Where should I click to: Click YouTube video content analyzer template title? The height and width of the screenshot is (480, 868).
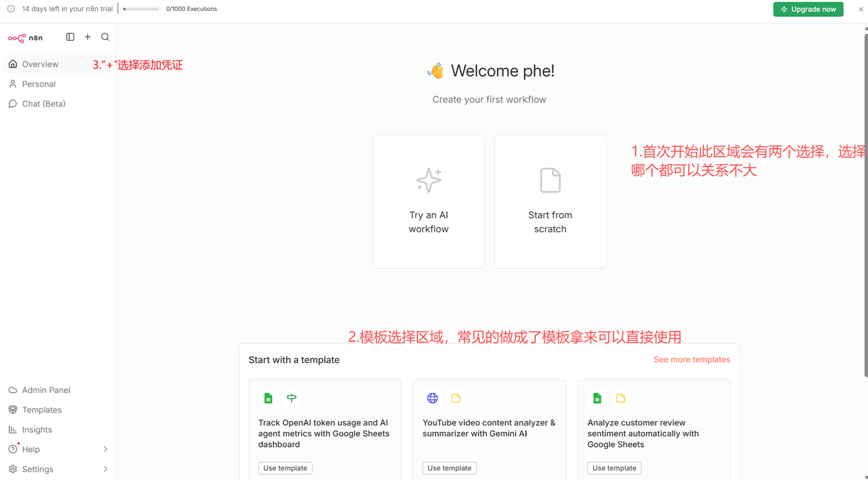coord(489,428)
